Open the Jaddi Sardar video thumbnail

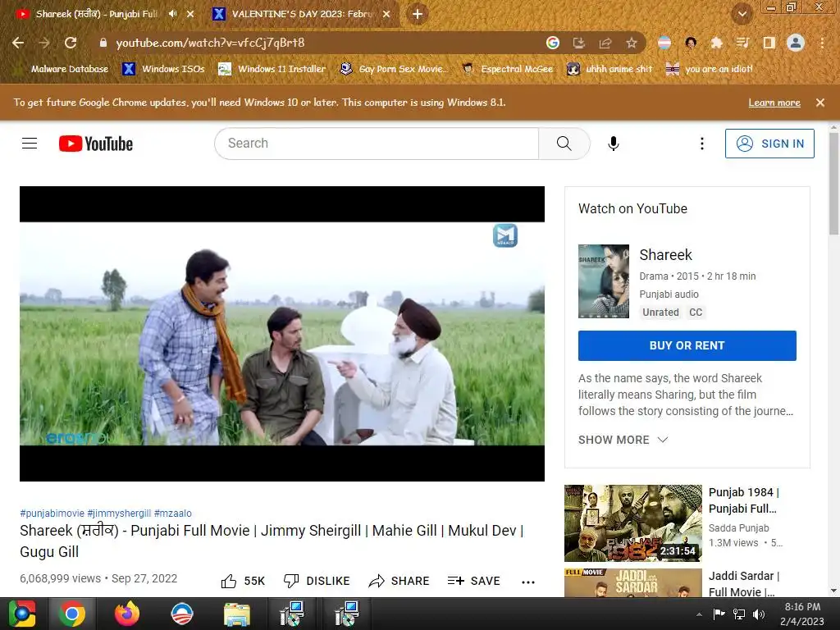pos(633,583)
